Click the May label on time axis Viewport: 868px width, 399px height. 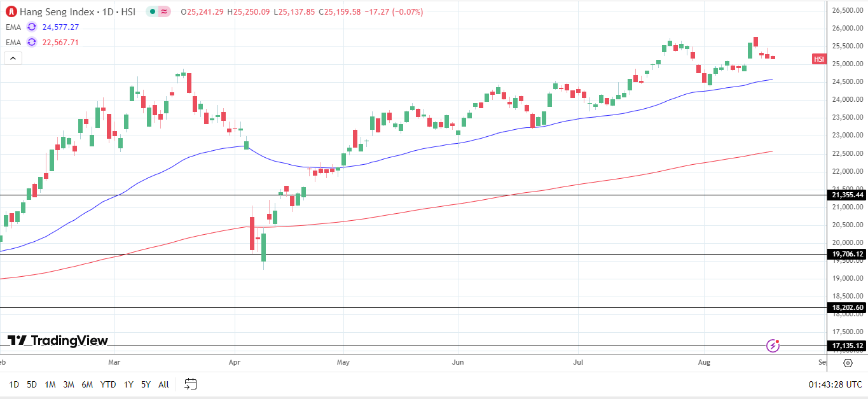point(343,363)
